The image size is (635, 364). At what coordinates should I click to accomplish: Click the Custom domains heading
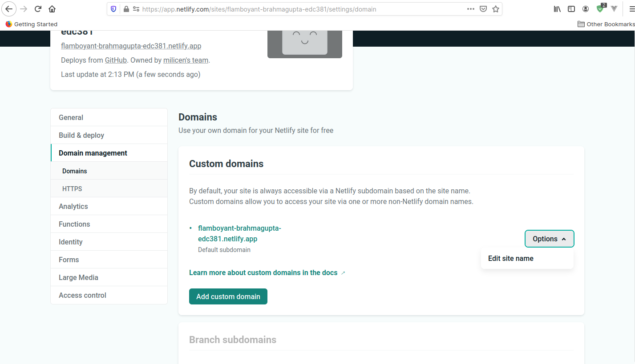point(226,164)
